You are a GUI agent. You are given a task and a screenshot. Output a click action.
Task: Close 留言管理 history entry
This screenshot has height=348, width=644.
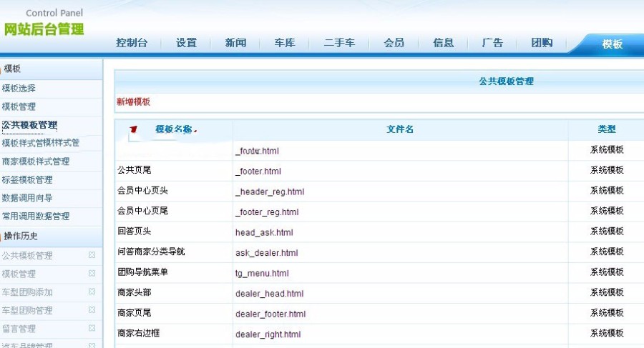click(x=92, y=328)
